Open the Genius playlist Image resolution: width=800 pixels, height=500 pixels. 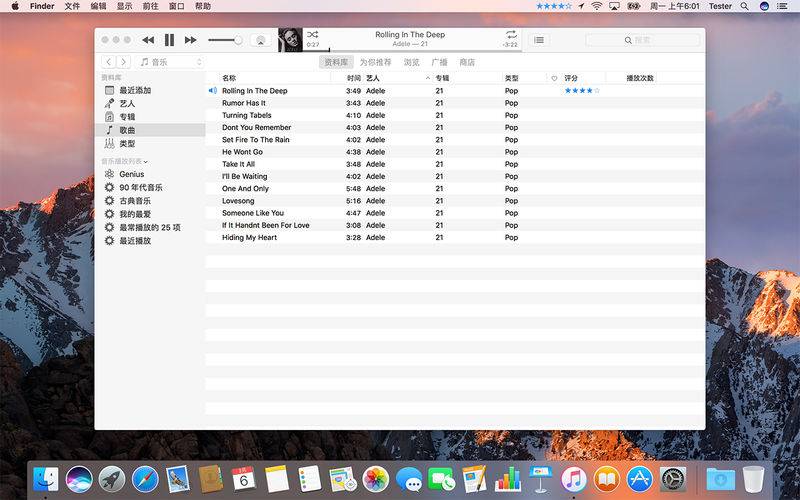(x=150, y=174)
